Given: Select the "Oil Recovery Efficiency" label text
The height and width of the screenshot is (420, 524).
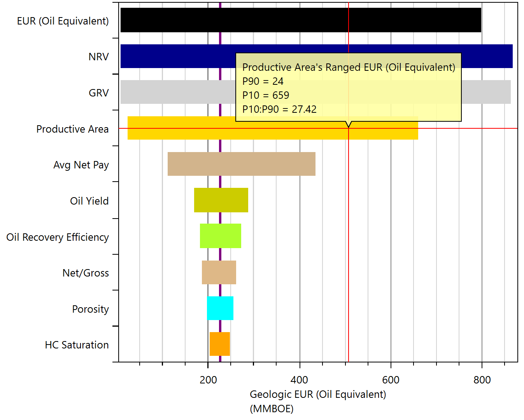Looking at the screenshot, I should (58, 237).
